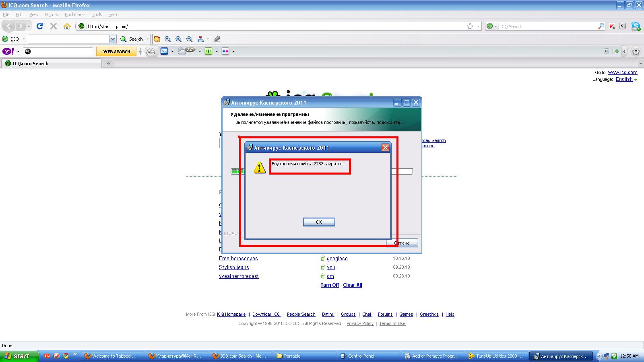
Task: Open the People Search footer link
Action: [x=301, y=315]
